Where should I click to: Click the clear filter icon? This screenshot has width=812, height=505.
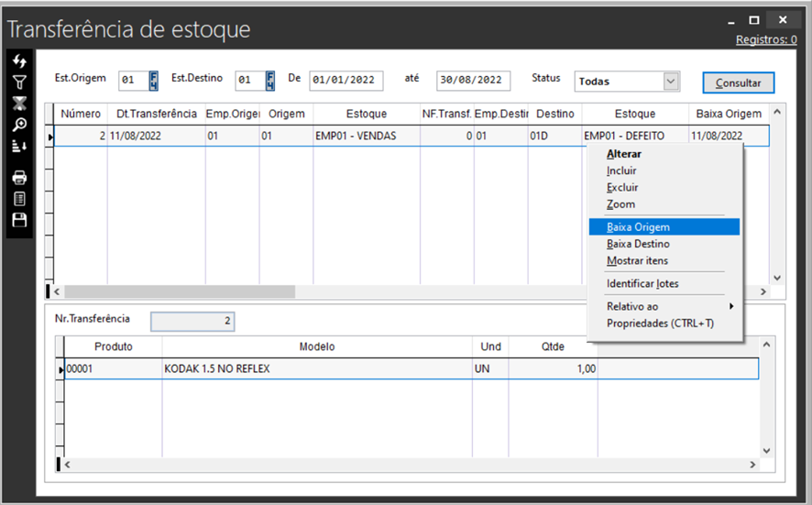19,104
